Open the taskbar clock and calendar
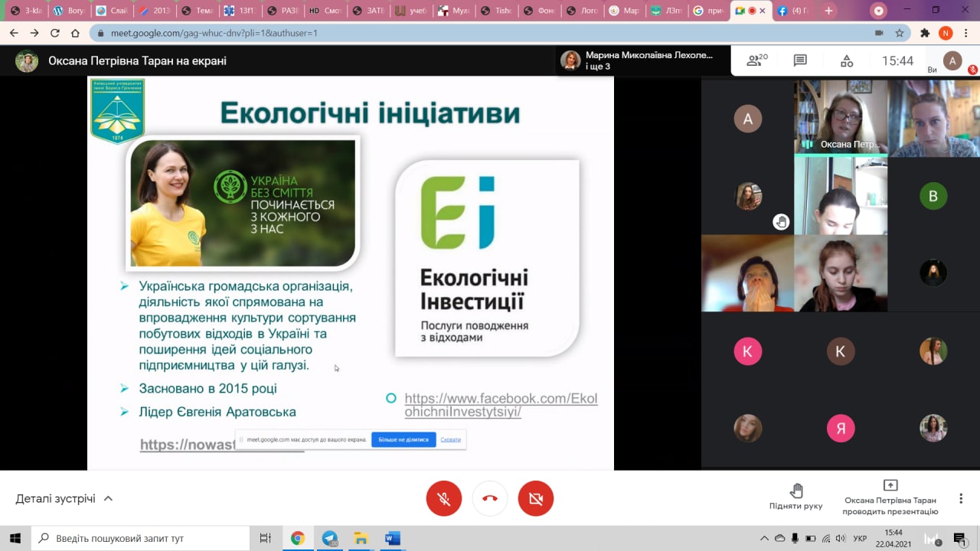This screenshot has width=980, height=551. tap(893, 538)
